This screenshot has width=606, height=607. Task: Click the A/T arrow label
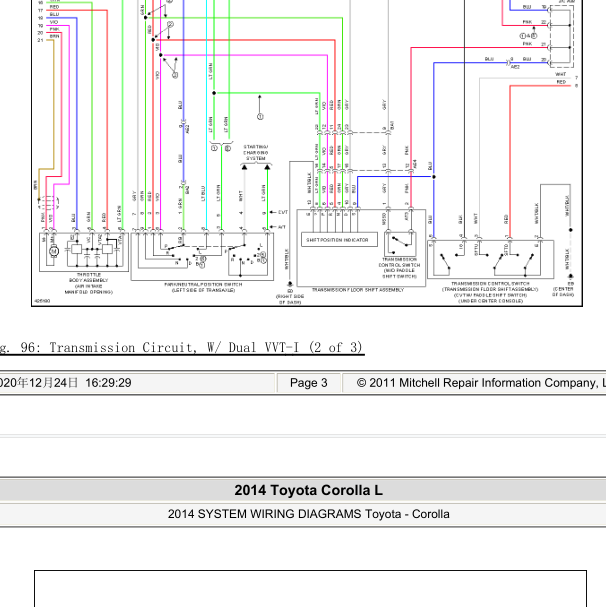[x=278, y=227]
